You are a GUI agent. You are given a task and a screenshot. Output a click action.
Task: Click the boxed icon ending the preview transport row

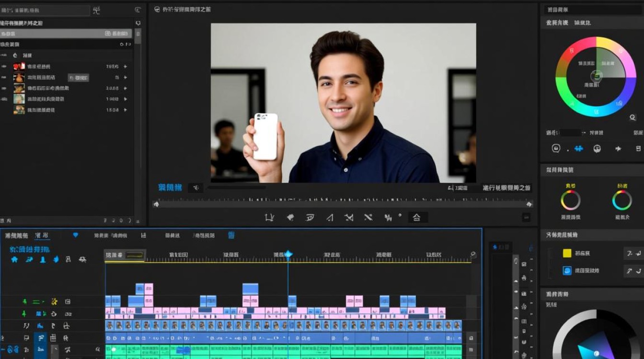click(x=417, y=217)
